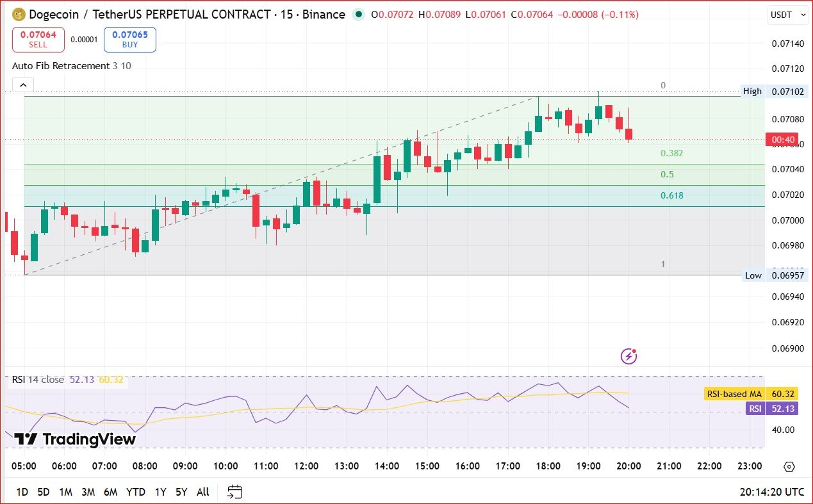Viewport: 813px width, 504px height.
Task: Select the YTD time range
Action: 135,492
